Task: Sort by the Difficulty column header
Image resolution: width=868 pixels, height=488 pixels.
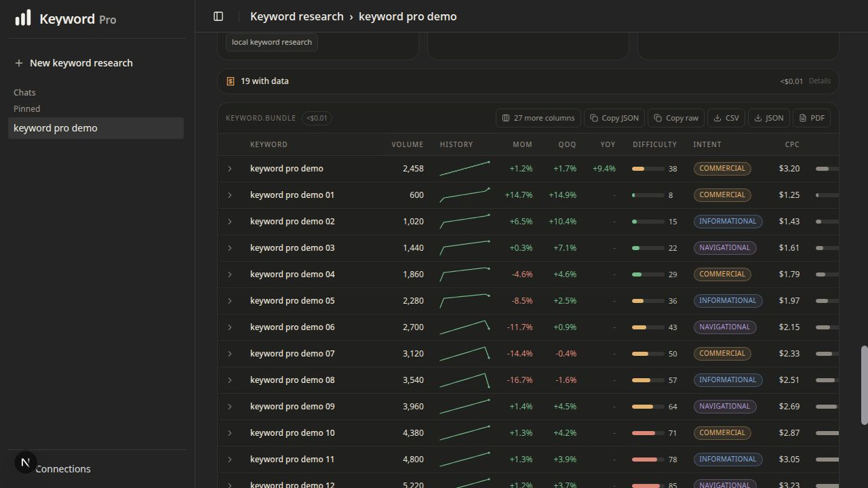Action: 655,144
